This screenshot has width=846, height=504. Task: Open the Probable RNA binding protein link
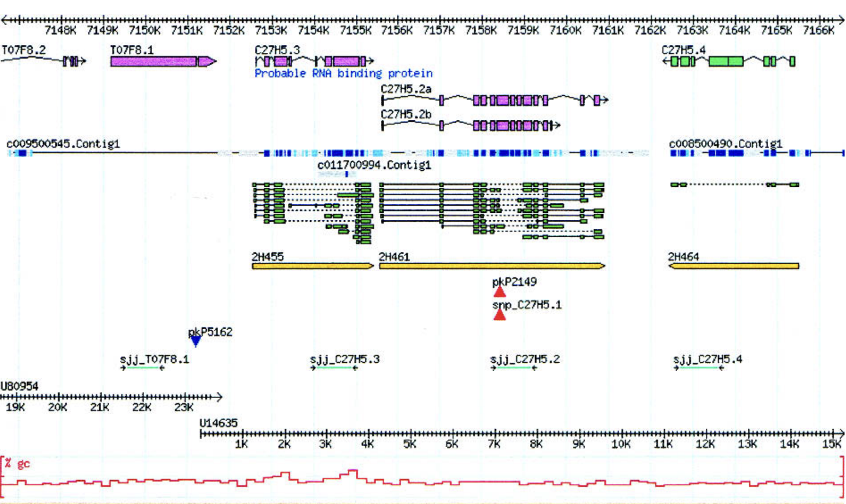coord(343,73)
